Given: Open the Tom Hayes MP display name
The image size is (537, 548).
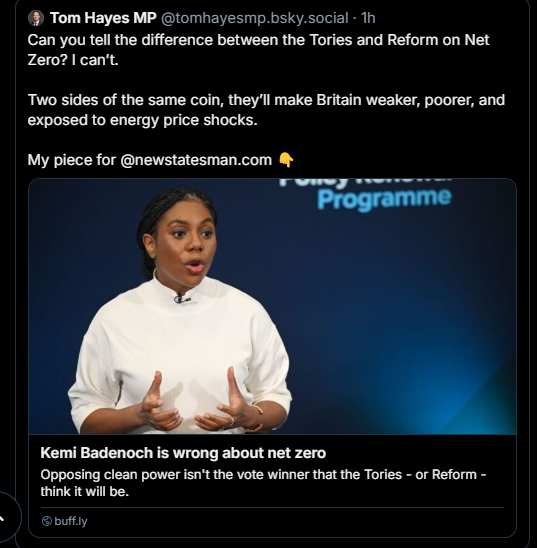Looking at the screenshot, I should (x=103, y=18).
